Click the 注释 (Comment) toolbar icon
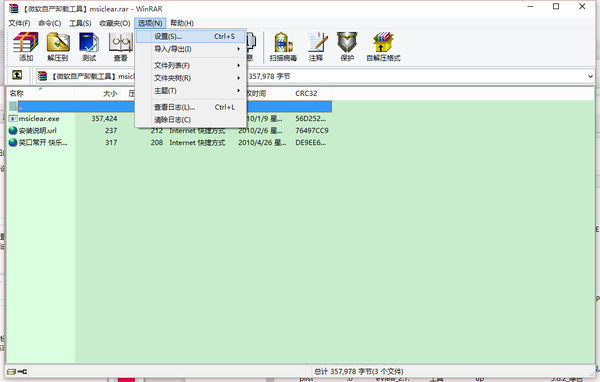The width and height of the screenshot is (600, 382). [316, 47]
